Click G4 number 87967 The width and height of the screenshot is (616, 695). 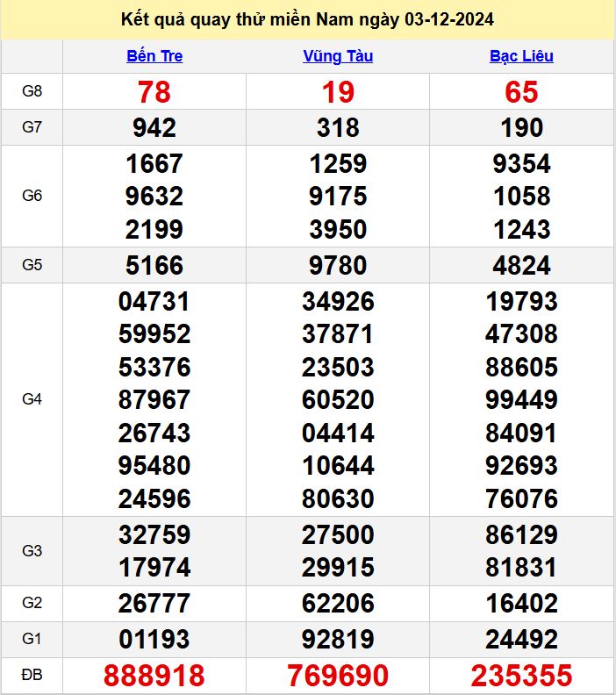(154, 400)
